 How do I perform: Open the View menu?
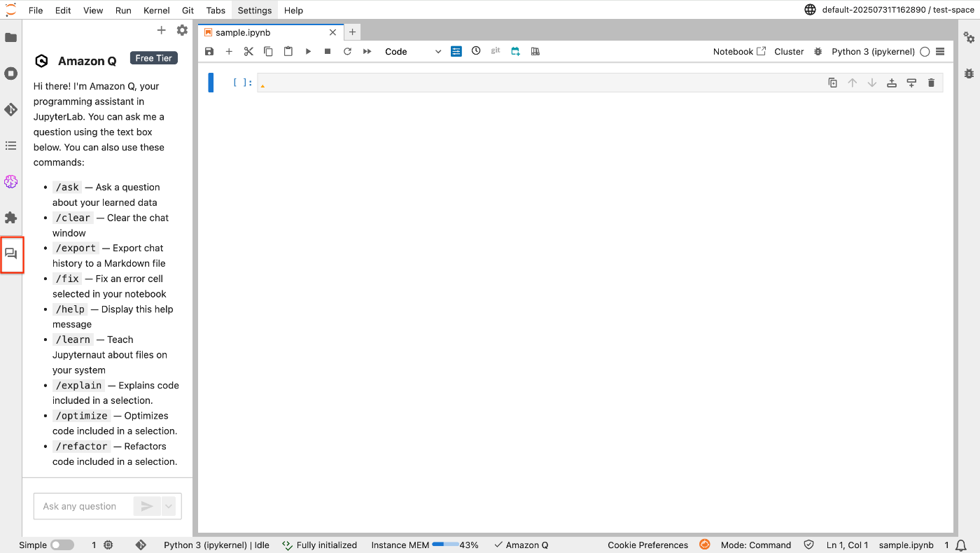(x=93, y=10)
